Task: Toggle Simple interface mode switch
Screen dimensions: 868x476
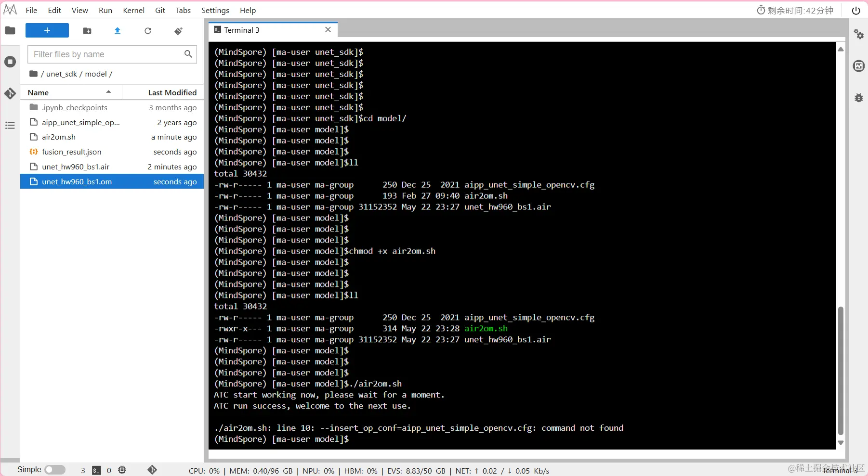Action: click(x=55, y=470)
